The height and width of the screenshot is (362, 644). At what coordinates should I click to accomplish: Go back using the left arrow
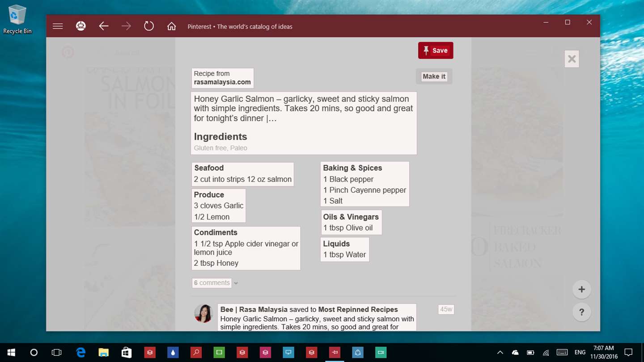pos(104,26)
